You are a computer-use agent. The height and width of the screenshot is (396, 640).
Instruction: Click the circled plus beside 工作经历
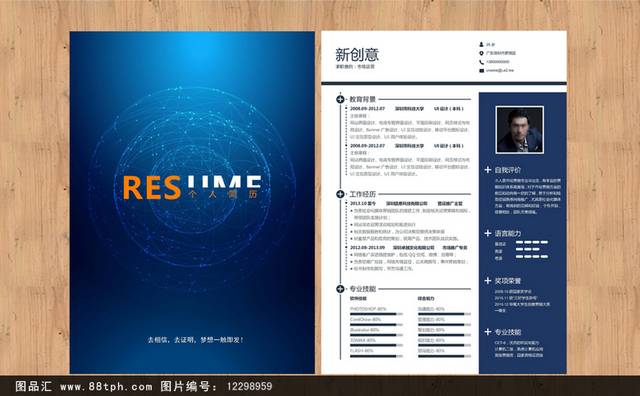(340, 194)
